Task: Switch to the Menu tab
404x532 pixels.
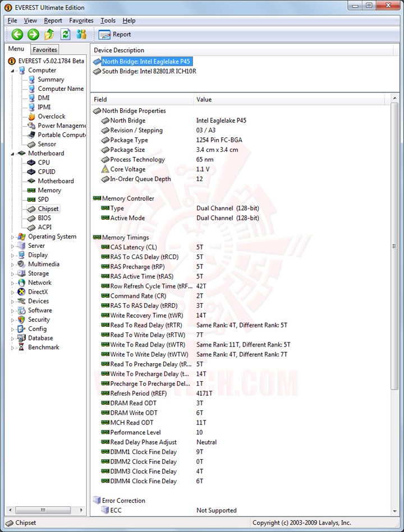Action: (x=16, y=49)
